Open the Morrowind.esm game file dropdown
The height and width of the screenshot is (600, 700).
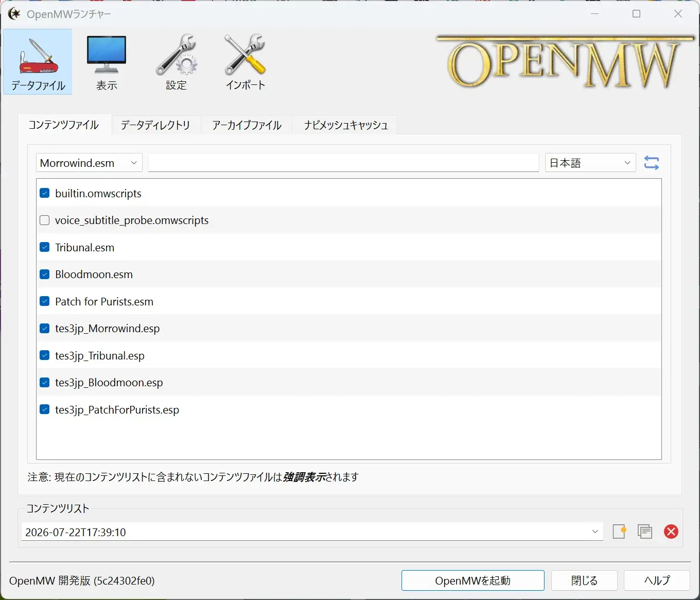(x=90, y=163)
